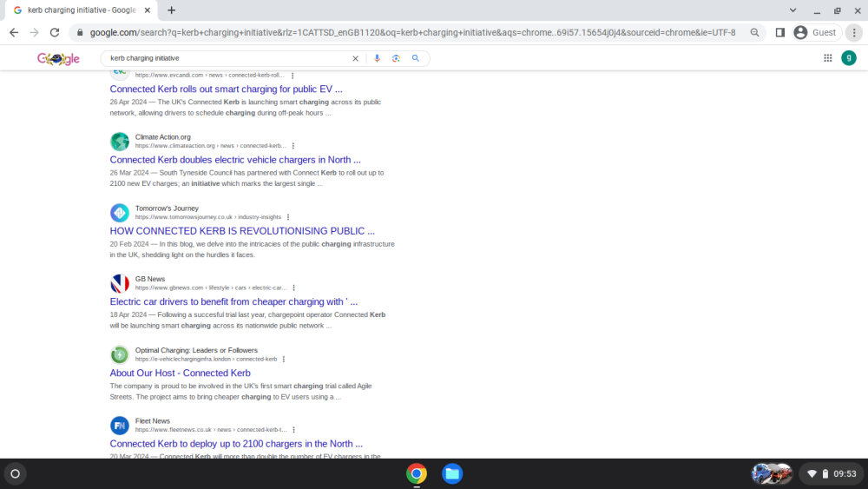
Task: Select the kerb charging initiative tab
Action: click(82, 10)
